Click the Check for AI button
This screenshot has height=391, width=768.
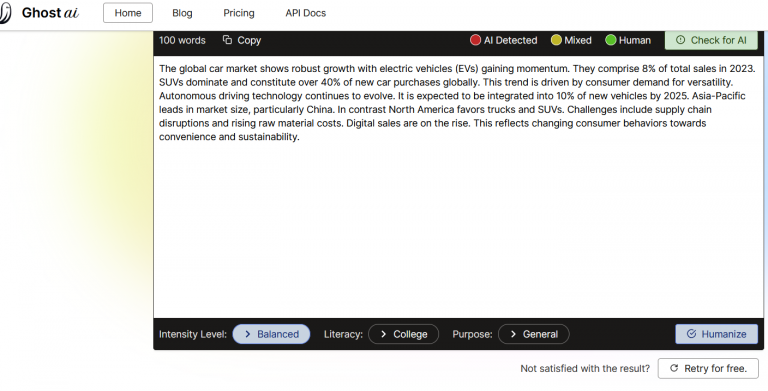[x=711, y=40]
